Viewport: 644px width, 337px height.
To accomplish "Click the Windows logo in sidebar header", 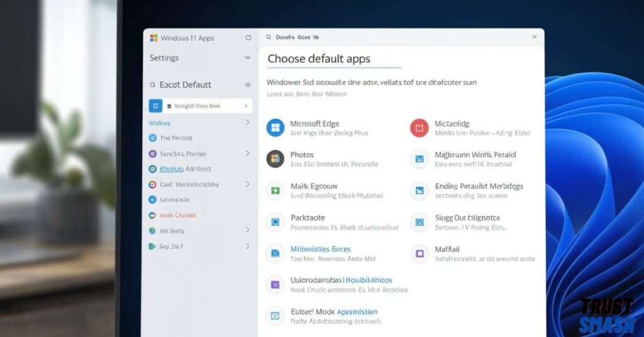I will click(153, 38).
